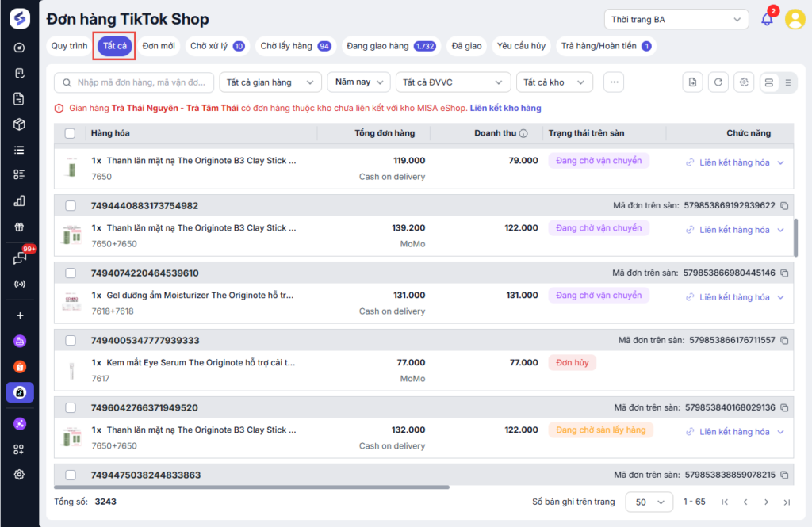Open sidebar chat messages with 99+ badge
The height and width of the screenshot is (527, 812).
point(20,258)
